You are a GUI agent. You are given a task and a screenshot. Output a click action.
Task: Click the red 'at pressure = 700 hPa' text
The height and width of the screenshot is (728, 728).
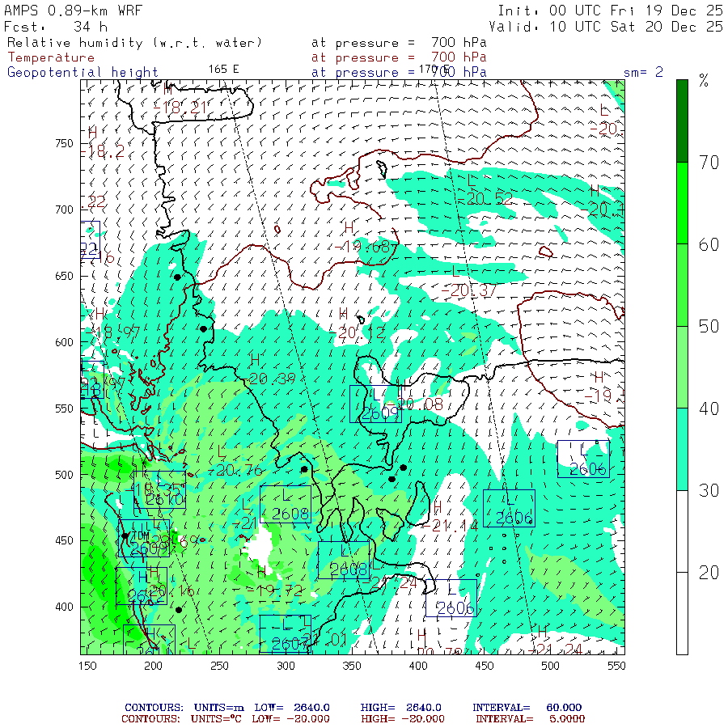[399, 57]
